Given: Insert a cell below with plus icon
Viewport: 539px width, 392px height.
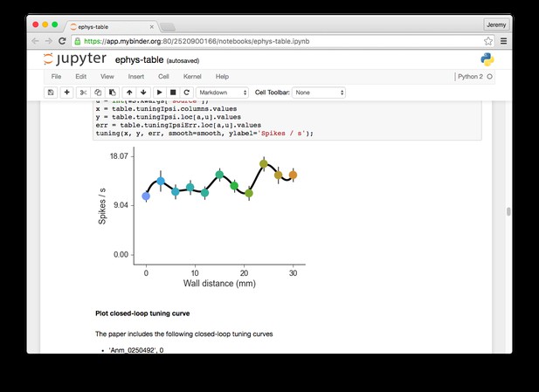Looking at the screenshot, I should point(66,93).
